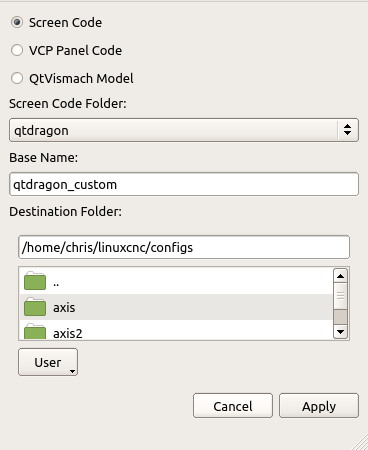Select the VCP Panel Code option
Image resolution: width=368 pixels, height=450 pixels.
point(17,50)
